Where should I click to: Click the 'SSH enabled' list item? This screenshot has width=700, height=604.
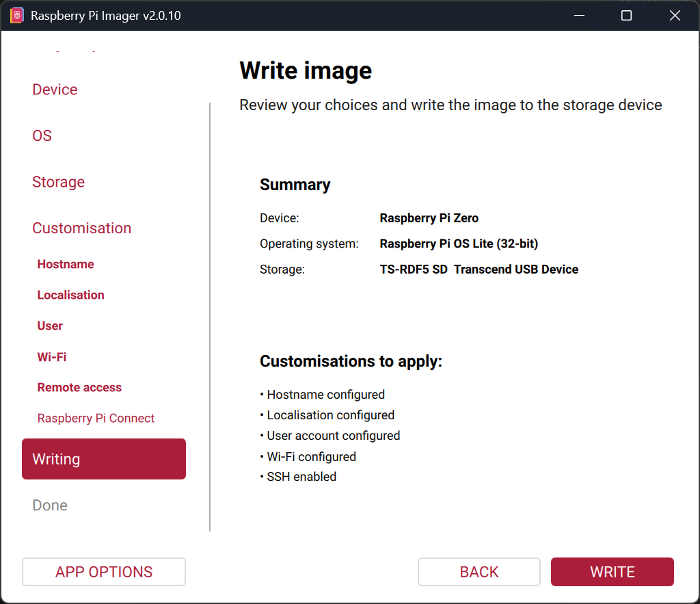click(x=298, y=477)
